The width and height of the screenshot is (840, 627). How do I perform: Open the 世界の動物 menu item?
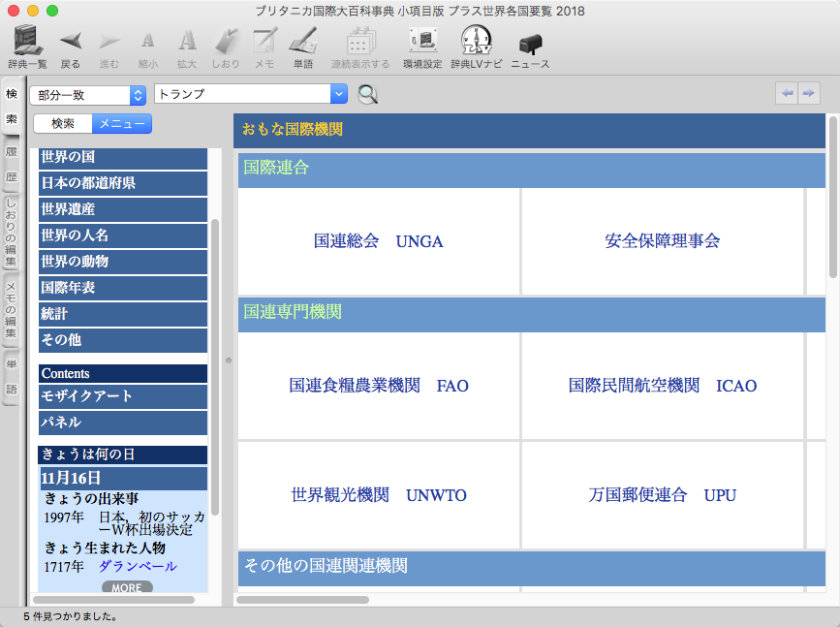[123, 262]
